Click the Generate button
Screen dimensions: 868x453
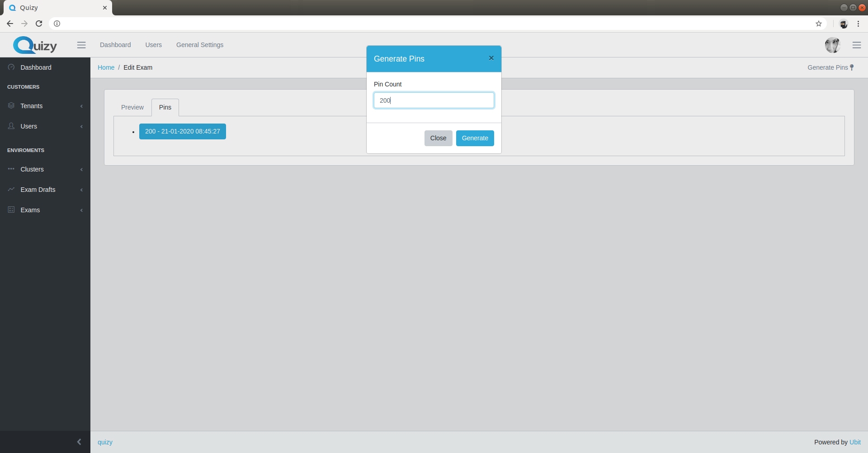[475, 138]
